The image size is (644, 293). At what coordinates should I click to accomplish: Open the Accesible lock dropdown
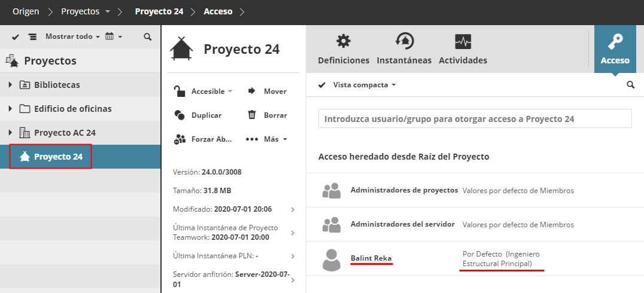point(203,91)
